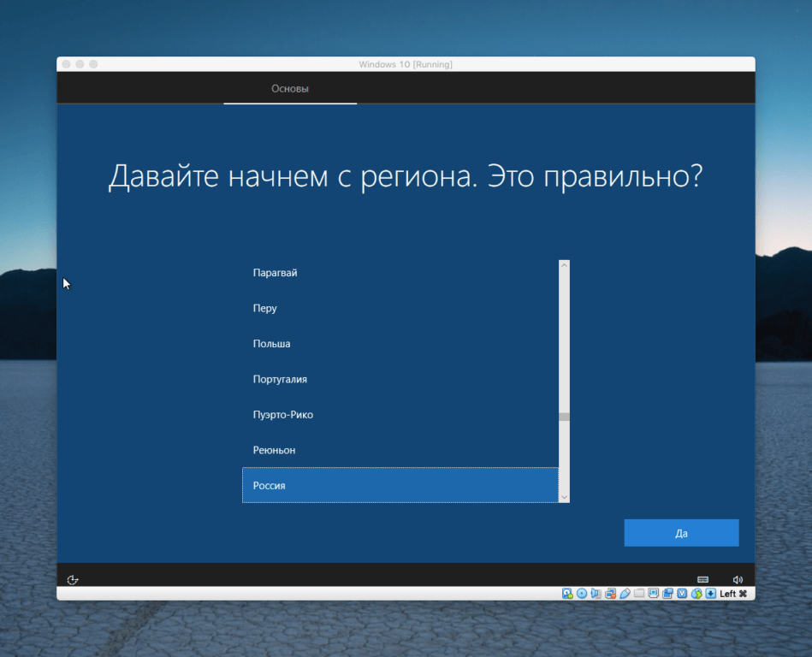Select the highlighted Россия entry
The image size is (812, 657).
point(400,485)
